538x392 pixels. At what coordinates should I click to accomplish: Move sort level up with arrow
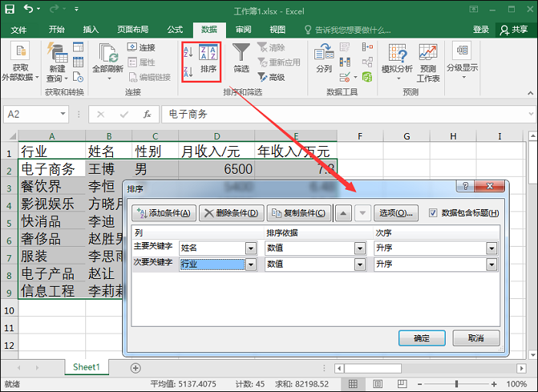pyautogui.click(x=344, y=213)
